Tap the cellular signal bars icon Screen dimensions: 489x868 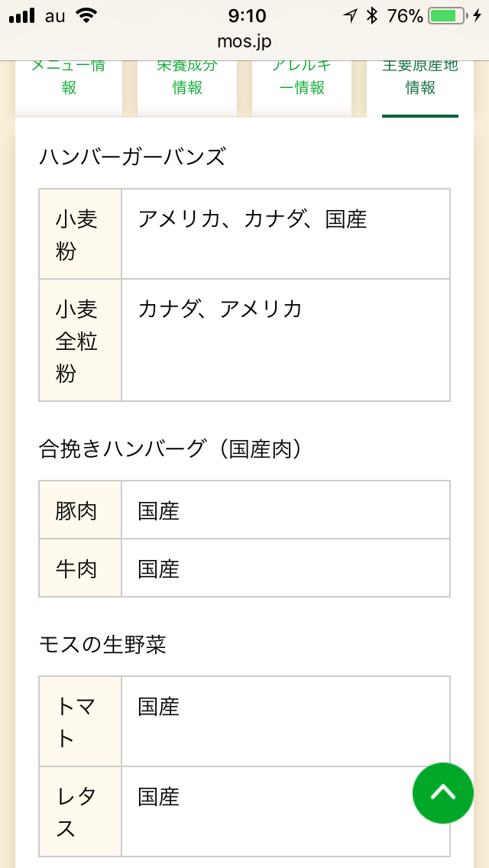click(22, 15)
